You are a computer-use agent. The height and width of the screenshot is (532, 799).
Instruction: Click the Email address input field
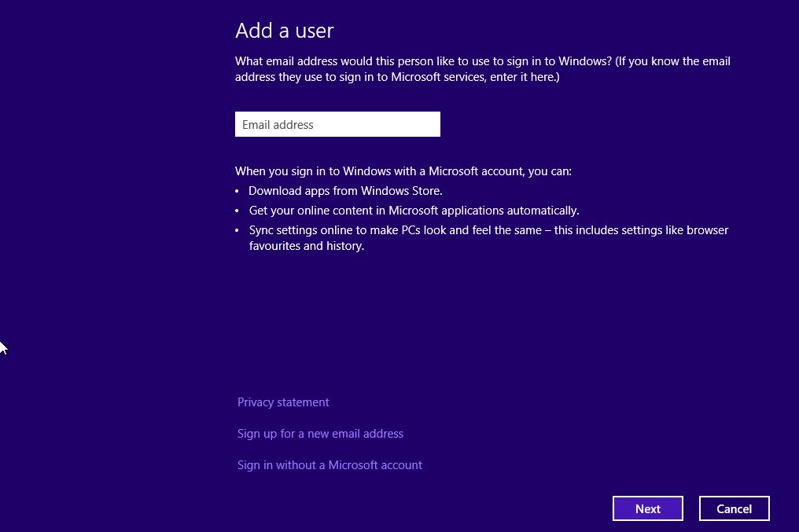coord(337,124)
